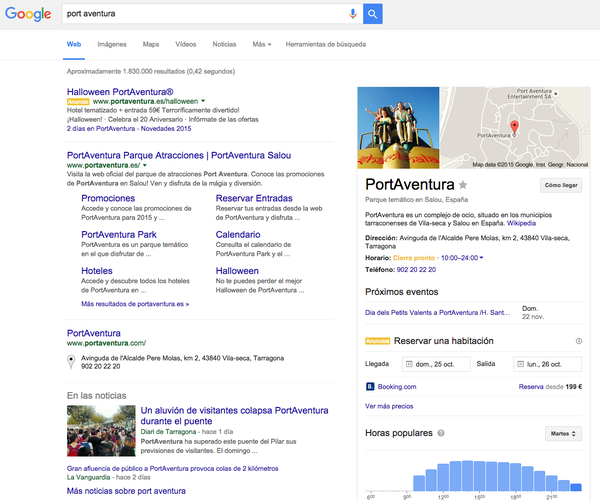Click the Diari de Tarragona source label

coord(168,432)
